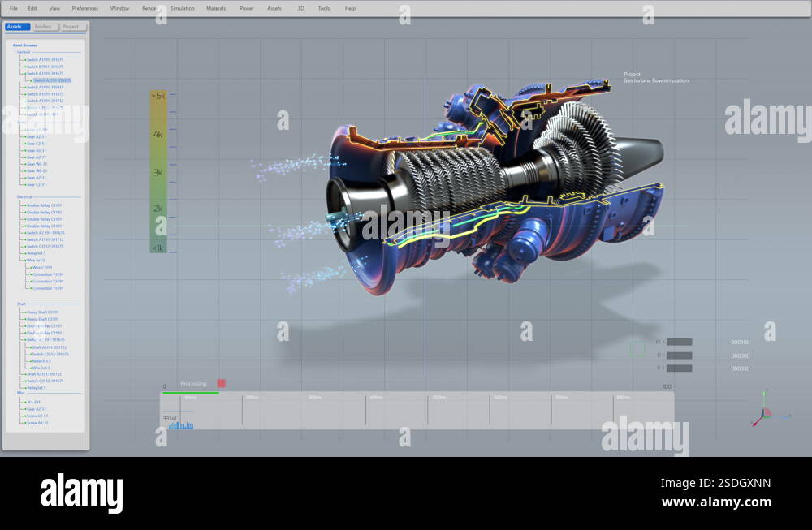Image resolution: width=812 pixels, height=530 pixels.
Task: Select the Gear W6-21 item
Action: 37,170
